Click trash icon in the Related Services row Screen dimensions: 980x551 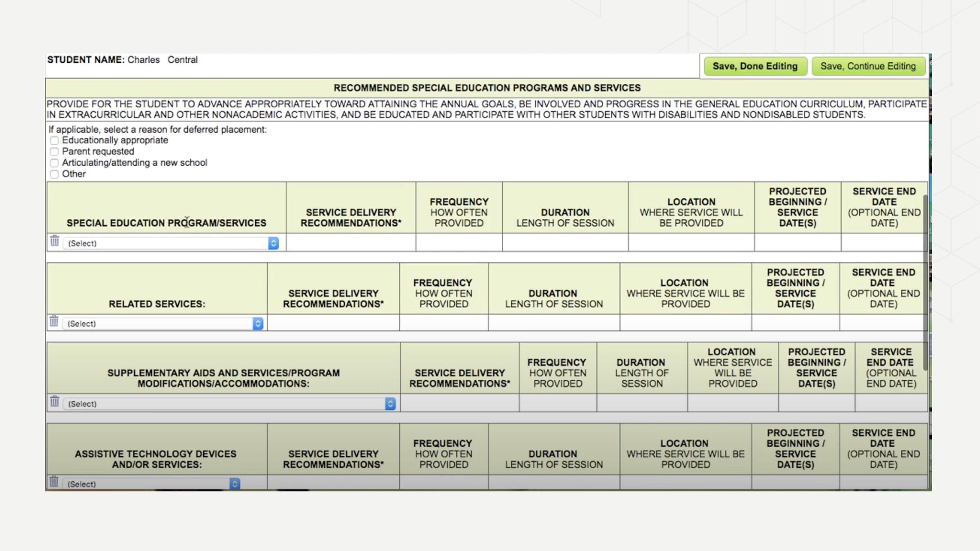[54, 321]
